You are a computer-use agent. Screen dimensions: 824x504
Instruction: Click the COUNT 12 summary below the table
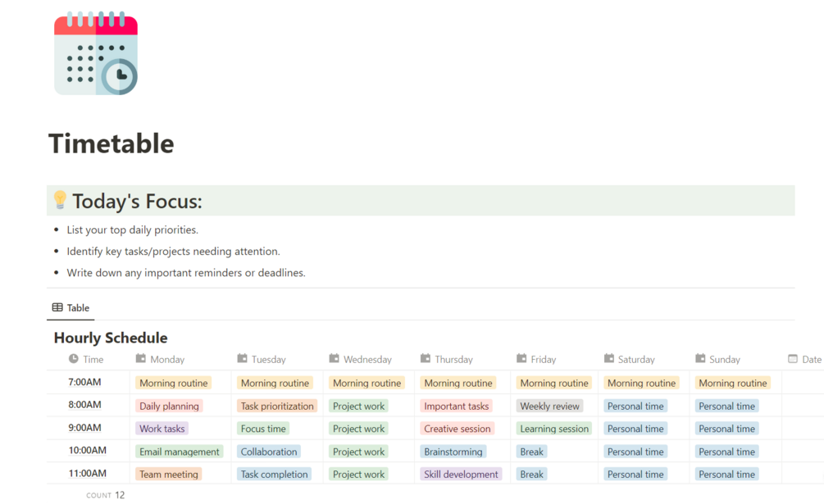pos(106,495)
